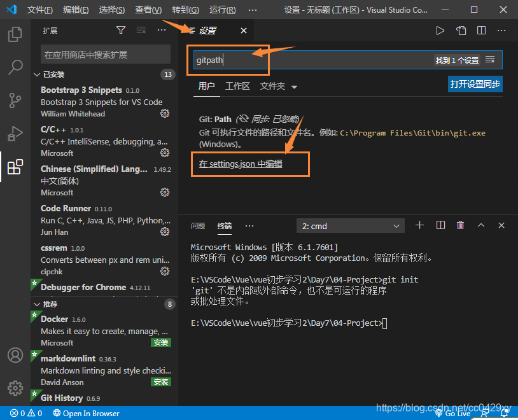Close the 设置 editor tab
The image size is (518, 420).
[x=244, y=31]
